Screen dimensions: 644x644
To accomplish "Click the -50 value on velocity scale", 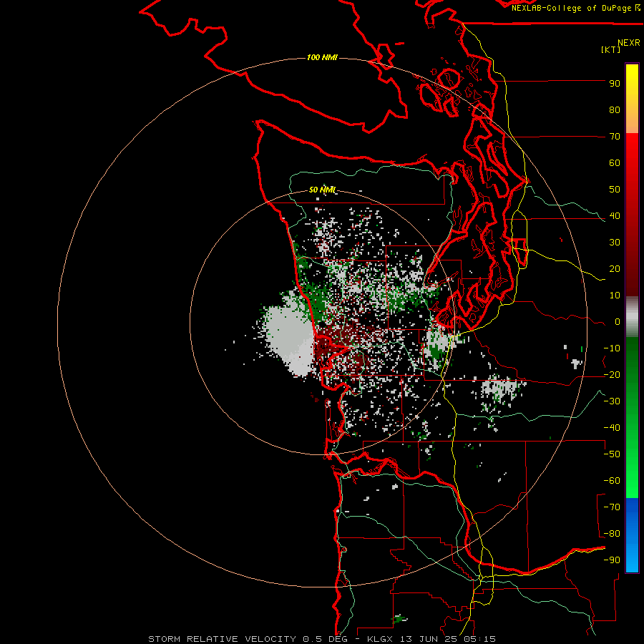I will 612,454.
